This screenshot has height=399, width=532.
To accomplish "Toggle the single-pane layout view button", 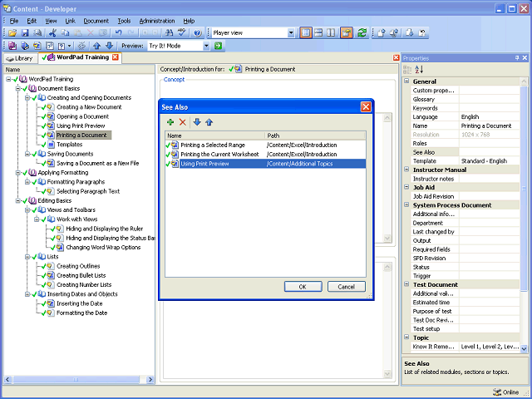I will [x=306, y=33].
